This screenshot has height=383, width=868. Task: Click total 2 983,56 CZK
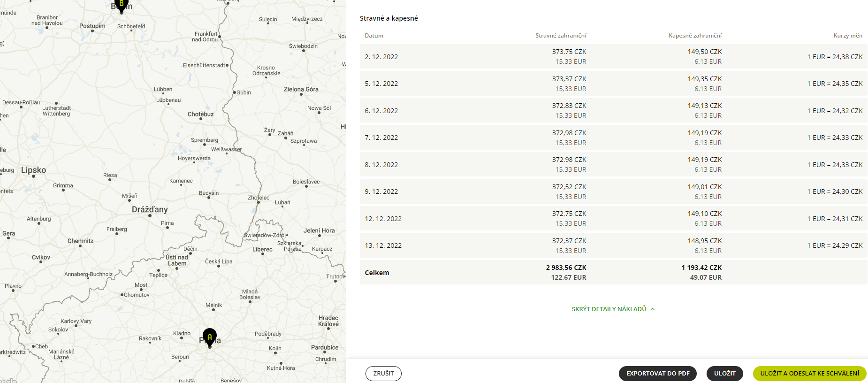(x=566, y=268)
